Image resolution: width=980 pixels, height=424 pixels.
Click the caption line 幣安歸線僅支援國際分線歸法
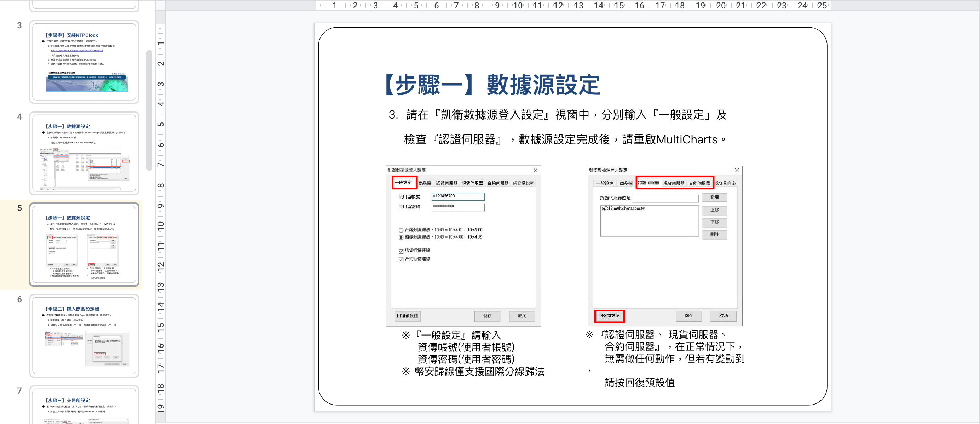pos(473,371)
